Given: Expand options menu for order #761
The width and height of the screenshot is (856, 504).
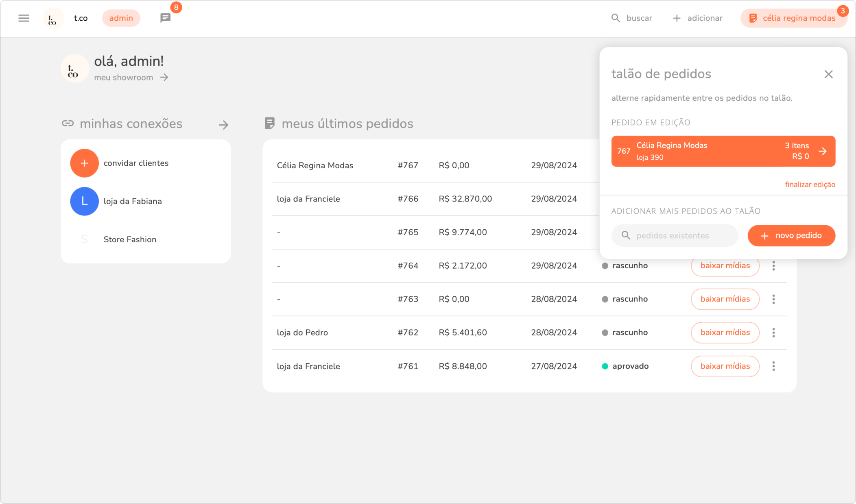Looking at the screenshot, I should tap(773, 366).
